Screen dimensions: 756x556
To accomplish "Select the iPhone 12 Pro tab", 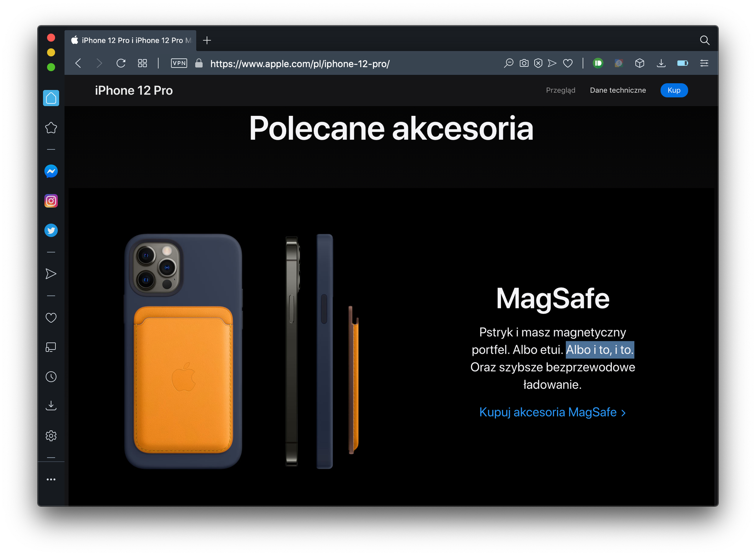I will [x=131, y=41].
